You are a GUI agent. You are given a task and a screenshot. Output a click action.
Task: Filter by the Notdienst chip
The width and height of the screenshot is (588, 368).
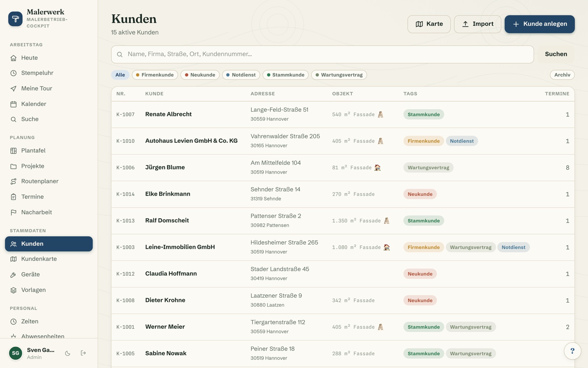241,75
